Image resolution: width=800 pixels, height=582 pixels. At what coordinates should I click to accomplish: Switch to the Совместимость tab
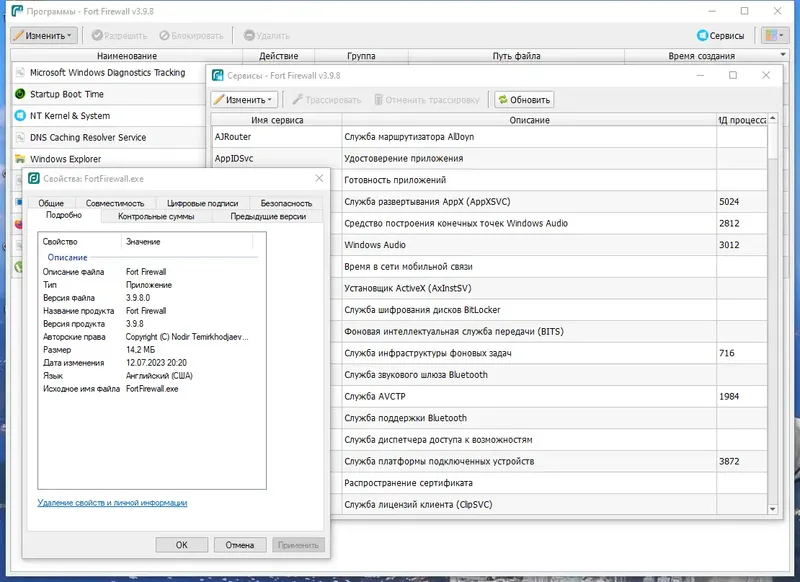[x=115, y=203]
